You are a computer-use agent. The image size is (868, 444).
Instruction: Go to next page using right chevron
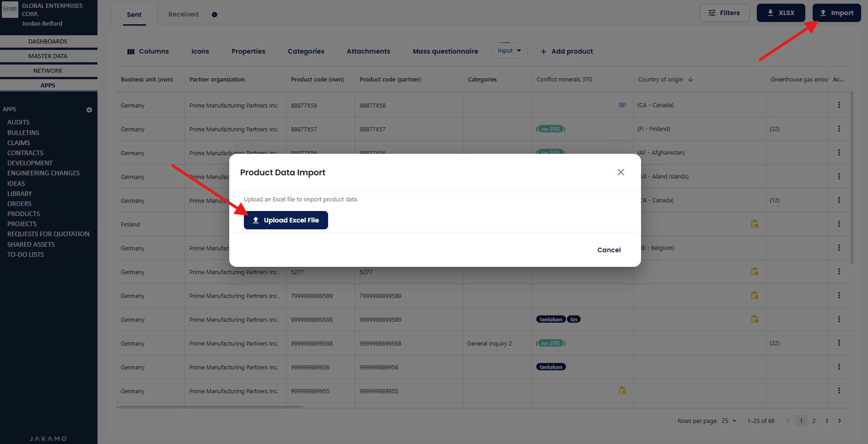coord(840,421)
